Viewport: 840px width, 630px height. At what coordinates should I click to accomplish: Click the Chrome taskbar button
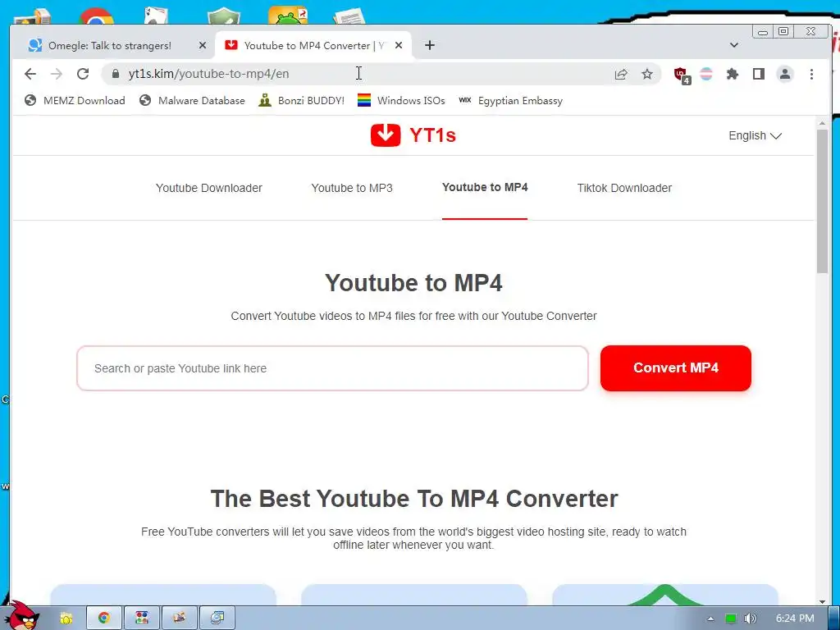point(104,618)
